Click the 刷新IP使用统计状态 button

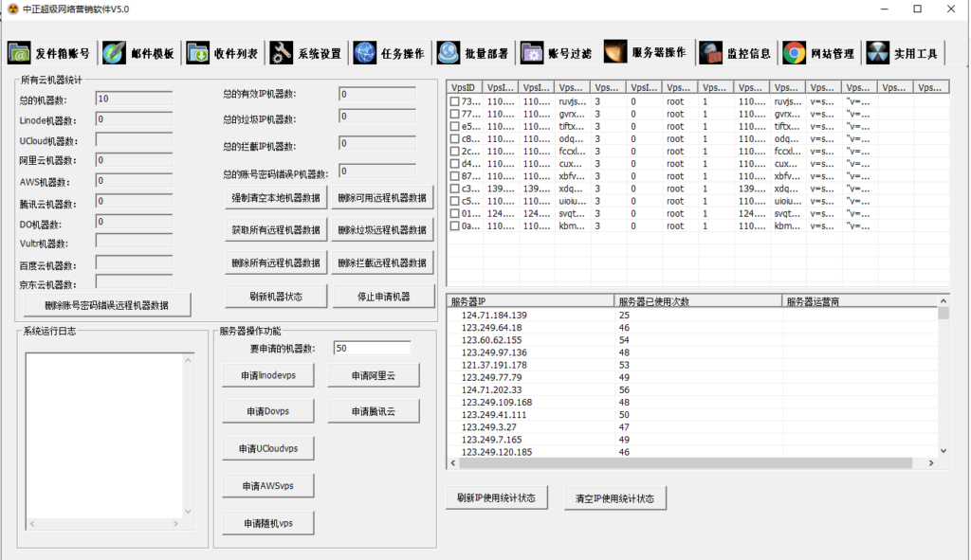(496, 498)
